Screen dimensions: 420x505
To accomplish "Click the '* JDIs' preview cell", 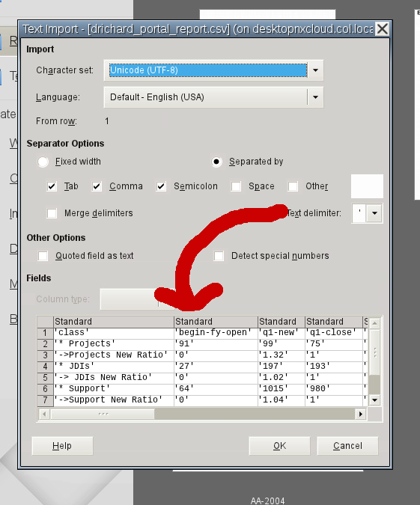I will pos(114,366).
